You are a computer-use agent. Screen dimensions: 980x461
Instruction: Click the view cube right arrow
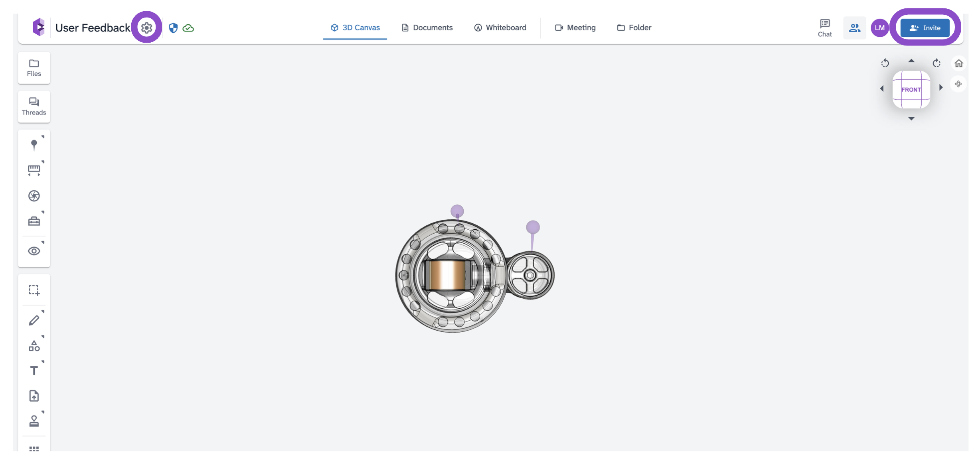pyautogui.click(x=940, y=87)
